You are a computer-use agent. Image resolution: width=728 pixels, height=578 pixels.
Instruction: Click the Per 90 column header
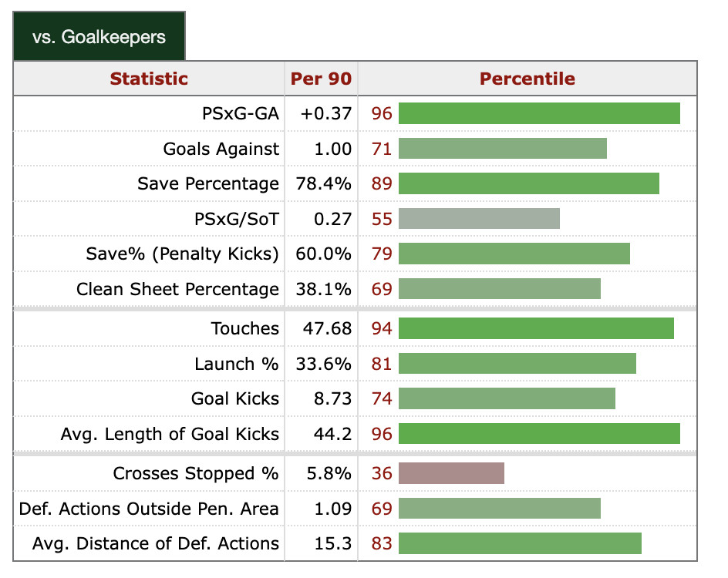tap(321, 79)
